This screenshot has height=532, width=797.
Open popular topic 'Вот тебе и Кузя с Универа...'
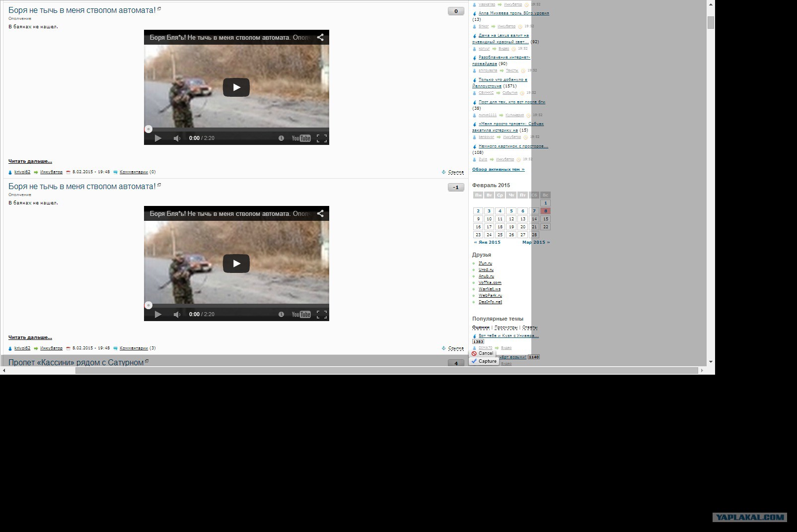coord(508,335)
